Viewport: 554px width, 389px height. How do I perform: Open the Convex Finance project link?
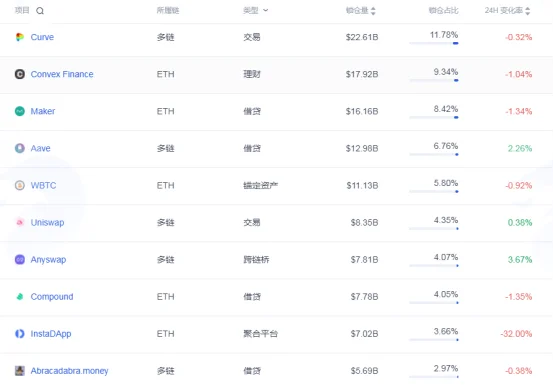62,74
